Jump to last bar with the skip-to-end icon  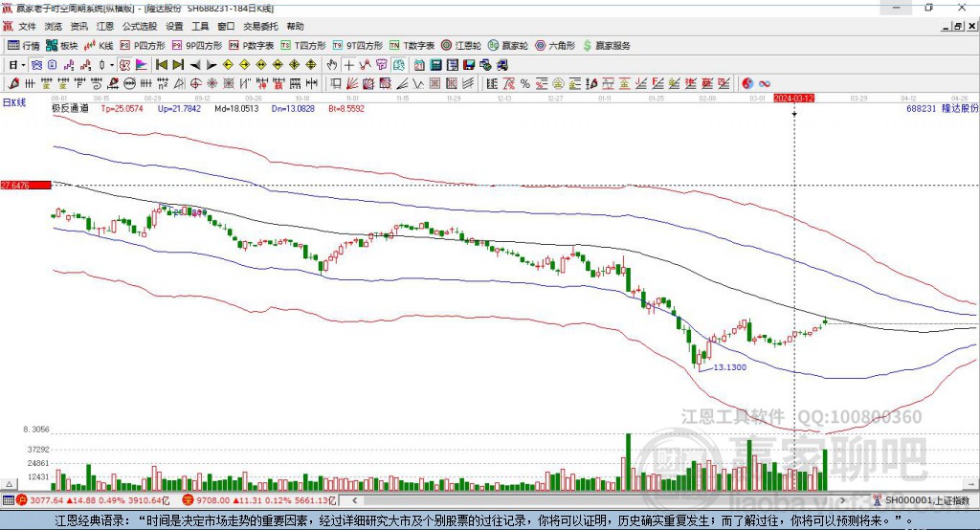(178, 65)
